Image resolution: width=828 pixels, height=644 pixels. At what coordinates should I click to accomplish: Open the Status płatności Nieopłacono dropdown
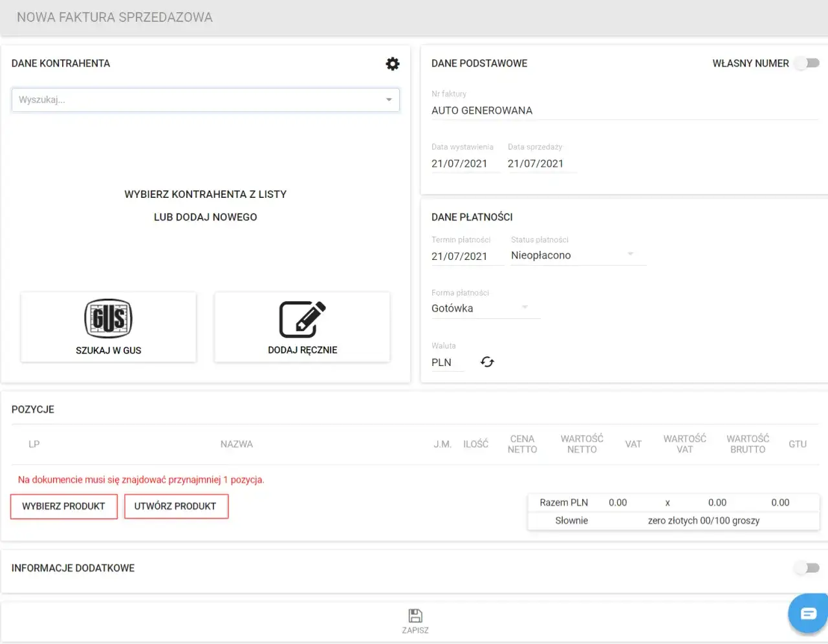click(x=578, y=255)
